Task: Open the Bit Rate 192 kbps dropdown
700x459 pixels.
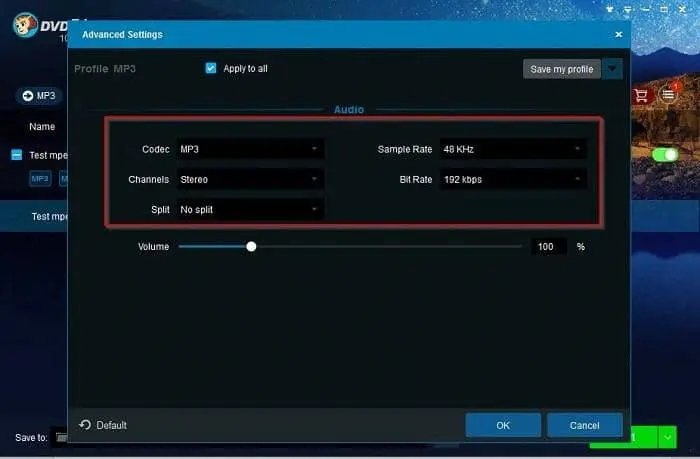Action: tap(512, 179)
